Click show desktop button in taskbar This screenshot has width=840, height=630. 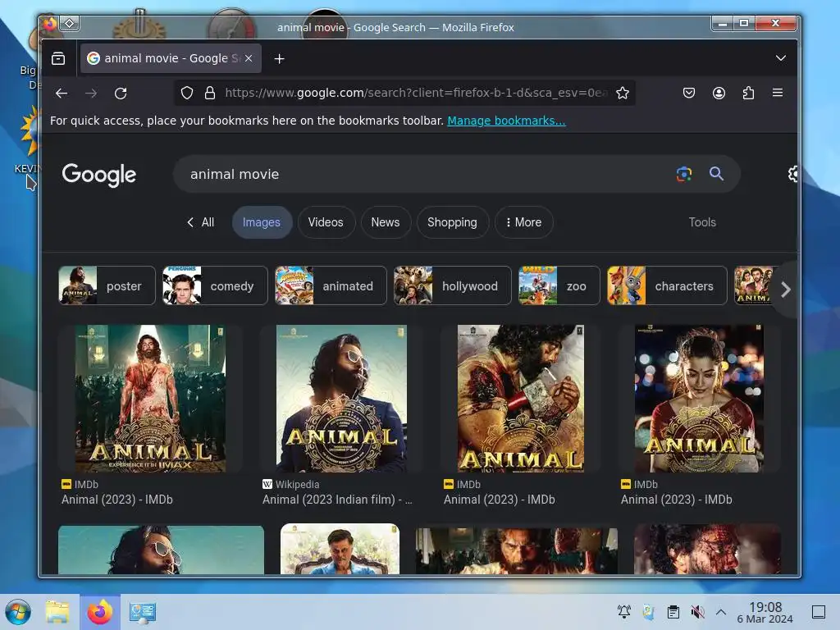coord(819,612)
